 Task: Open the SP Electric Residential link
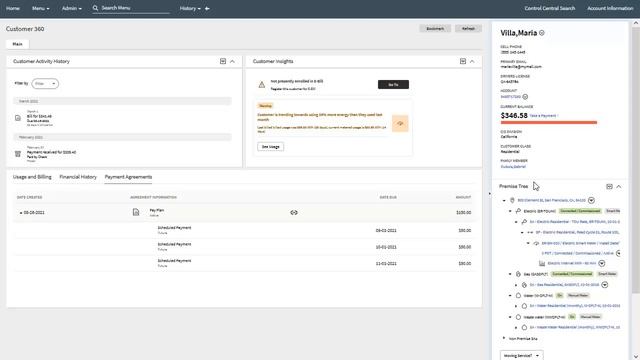578,232
